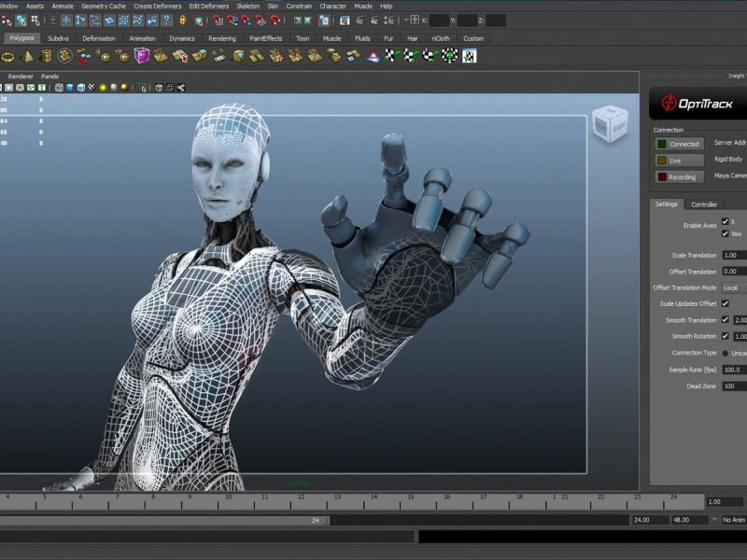This screenshot has width=747, height=560.
Task: Click frame 12 on the time slider
Action: tap(301, 497)
